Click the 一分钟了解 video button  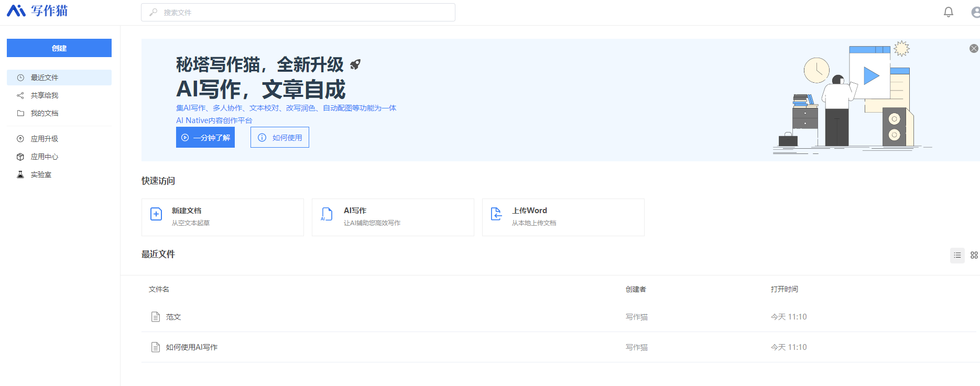pyautogui.click(x=205, y=138)
